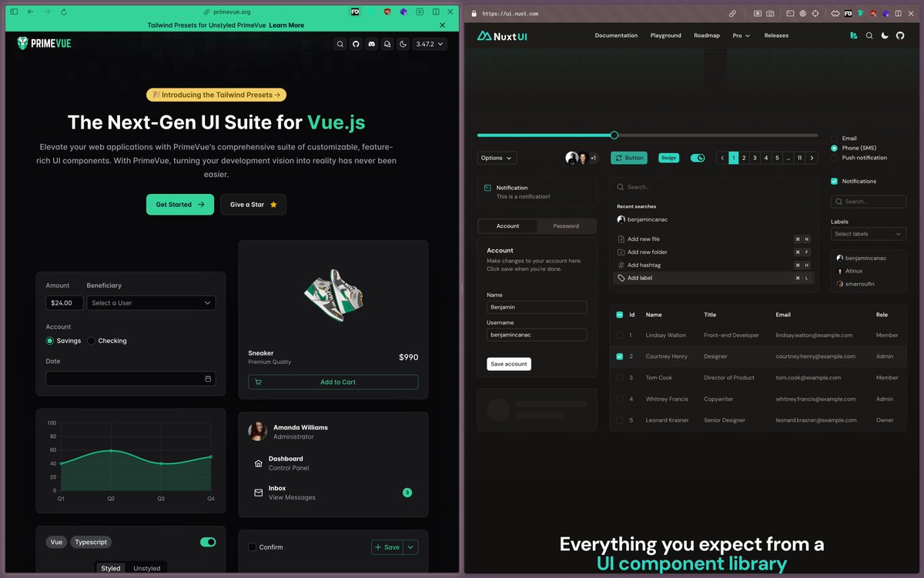Click the sidebar toggle icon in primevue.org window

click(x=14, y=12)
